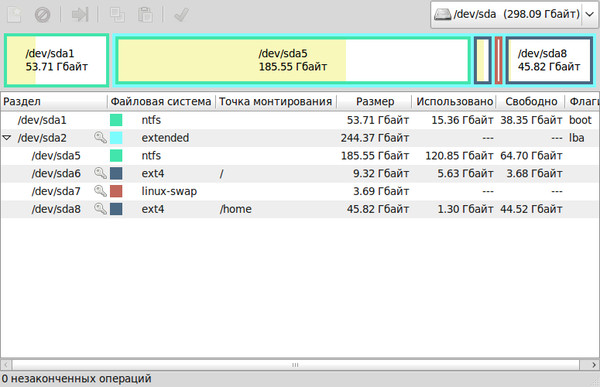This screenshot has width=600, height=387.
Task: Click the "64.70 Гбайт" free cell
Action: pyautogui.click(x=532, y=156)
